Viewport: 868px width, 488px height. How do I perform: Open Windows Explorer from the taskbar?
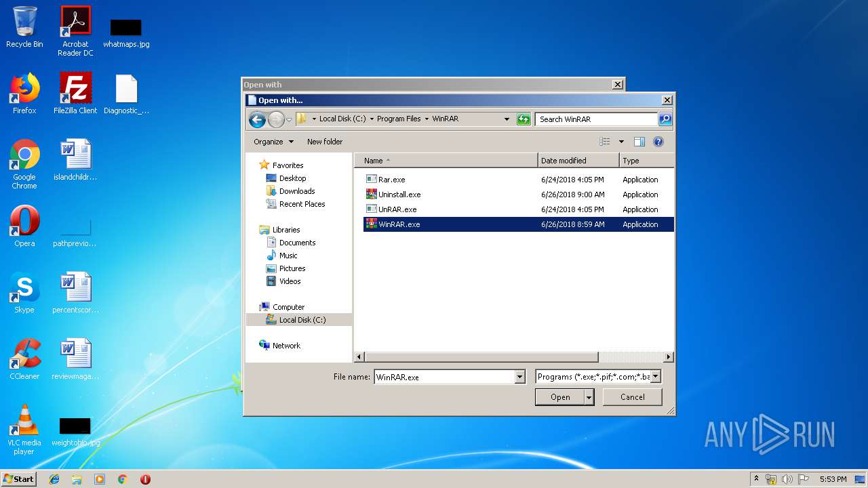pos(77,479)
